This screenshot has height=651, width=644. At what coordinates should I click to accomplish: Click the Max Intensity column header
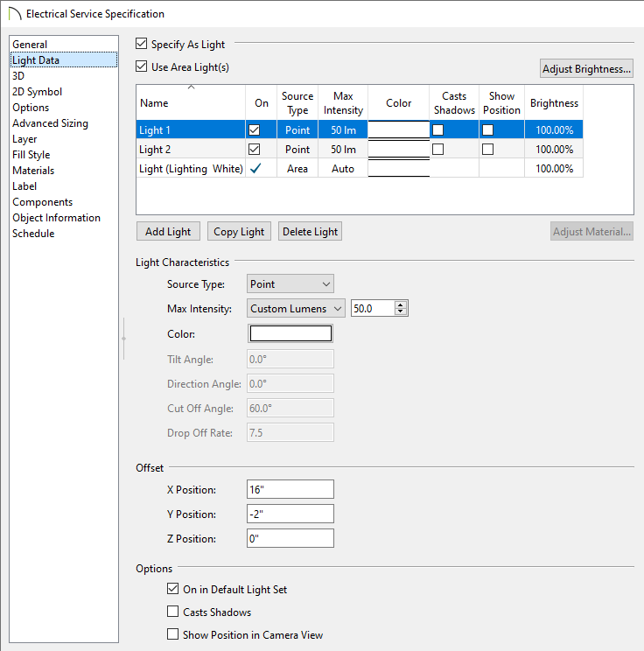(343, 103)
